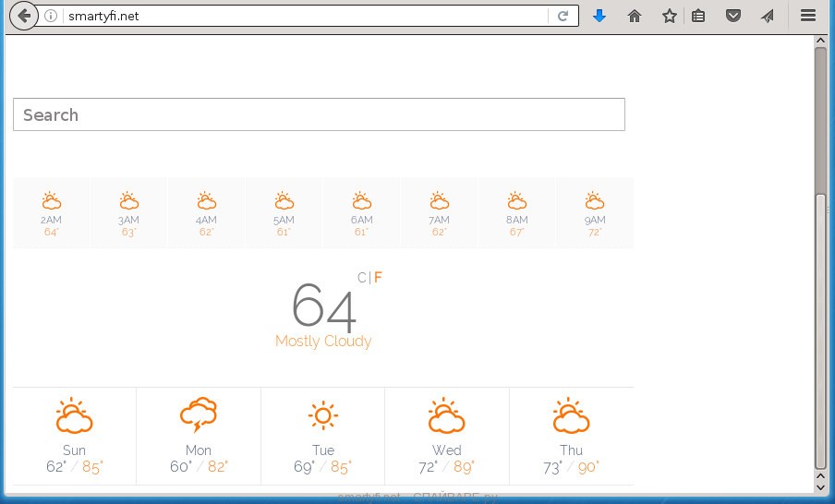Select the 6AM hourly forecast tile
This screenshot has width=835, height=504.
361,213
